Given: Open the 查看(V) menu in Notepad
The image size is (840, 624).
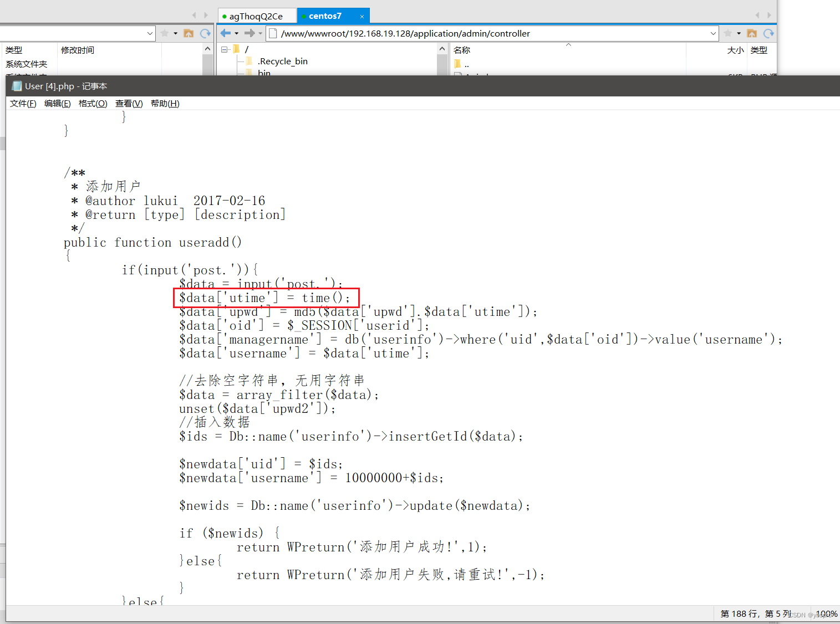Looking at the screenshot, I should pyautogui.click(x=129, y=104).
